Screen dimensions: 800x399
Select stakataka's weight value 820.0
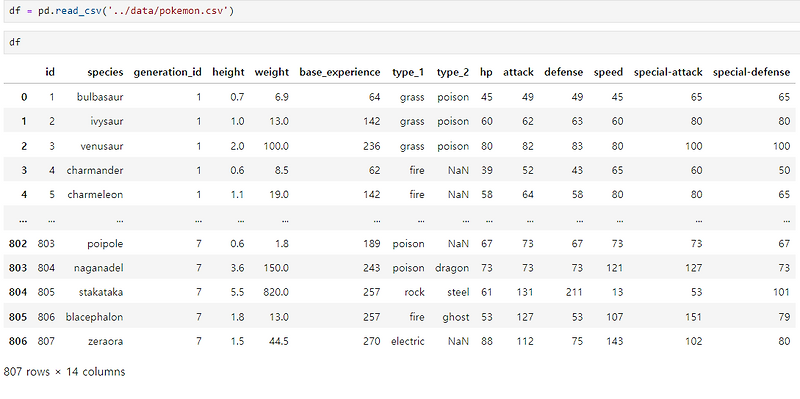[x=276, y=292]
